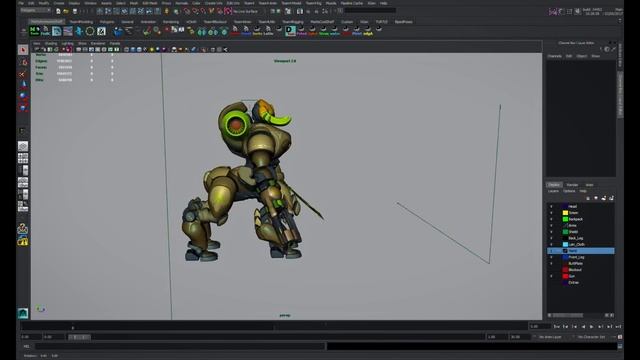This screenshot has width=640, height=360.
Task: Toggle visibility of Loin_Cloth layer
Action: click(x=551, y=244)
